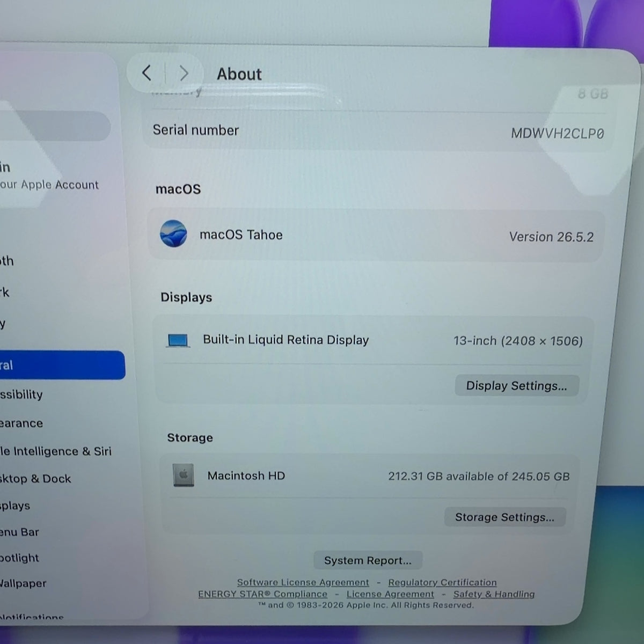Open the License Agreement link
Screen dimensions: 644x644
[x=390, y=594]
